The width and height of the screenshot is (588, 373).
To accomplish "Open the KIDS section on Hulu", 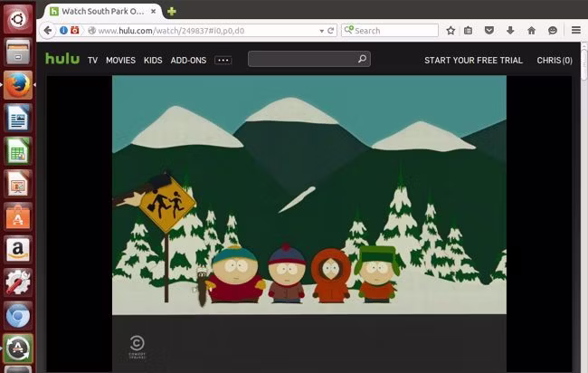I will point(153,61).
